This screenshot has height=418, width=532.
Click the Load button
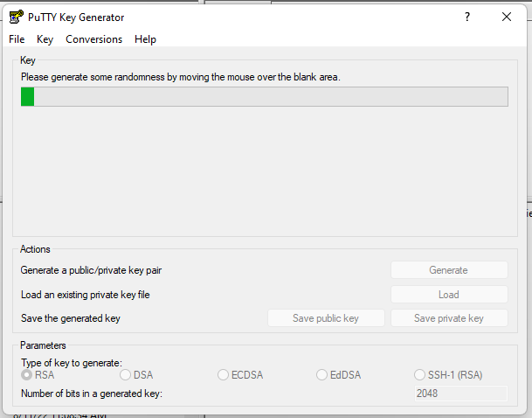449,295
